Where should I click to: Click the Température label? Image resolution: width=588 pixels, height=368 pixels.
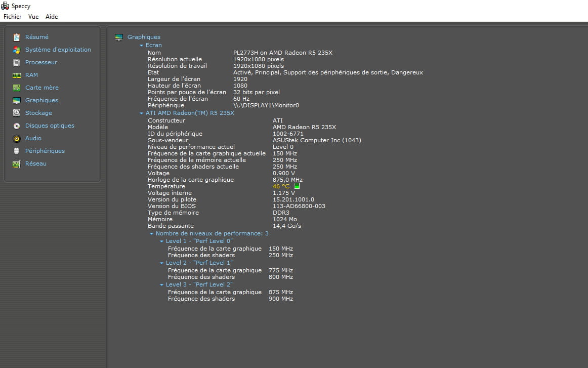coord(166,186)
